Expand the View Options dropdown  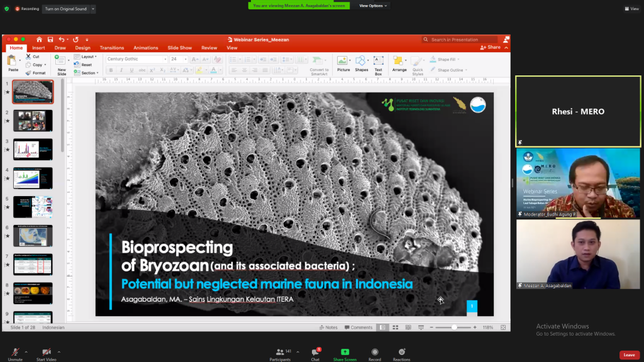pos(373,6)
